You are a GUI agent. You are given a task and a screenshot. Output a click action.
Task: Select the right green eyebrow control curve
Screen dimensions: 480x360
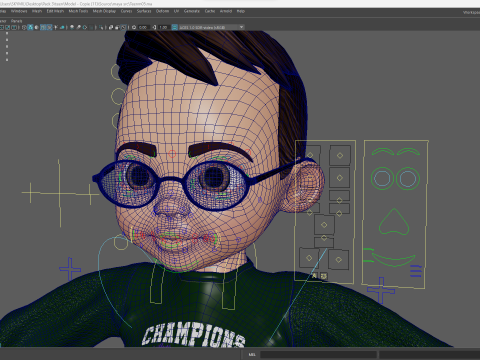(x=408, y=152)
